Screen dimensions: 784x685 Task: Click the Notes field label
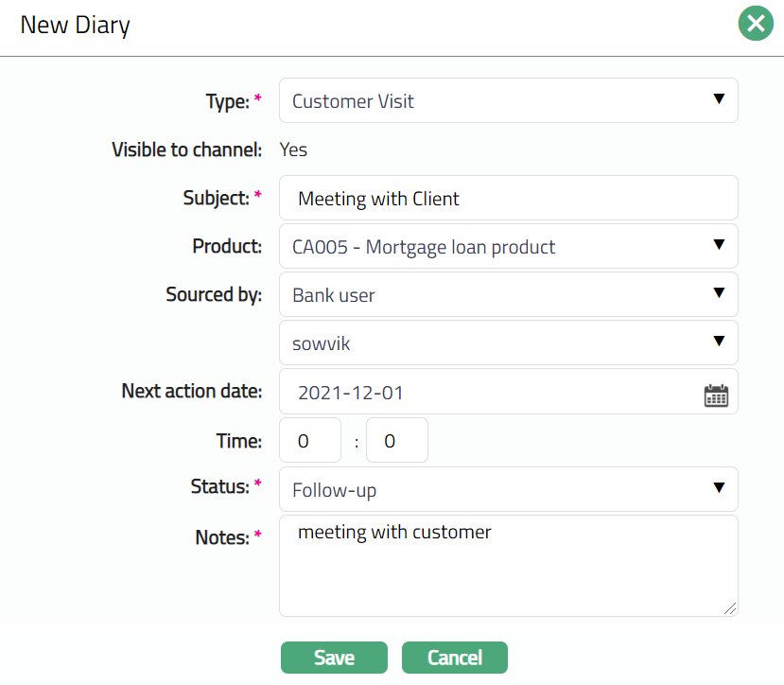pyautogui.click(x=220, y=537)
